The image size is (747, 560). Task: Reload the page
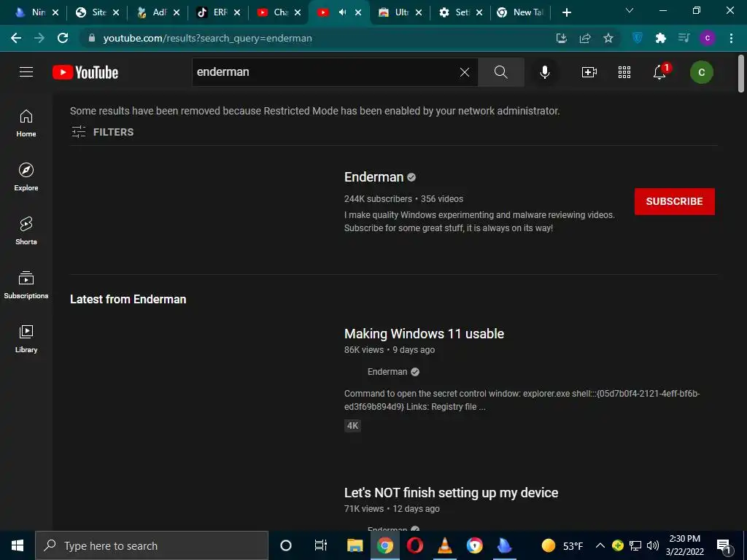(x=63, y=38)
